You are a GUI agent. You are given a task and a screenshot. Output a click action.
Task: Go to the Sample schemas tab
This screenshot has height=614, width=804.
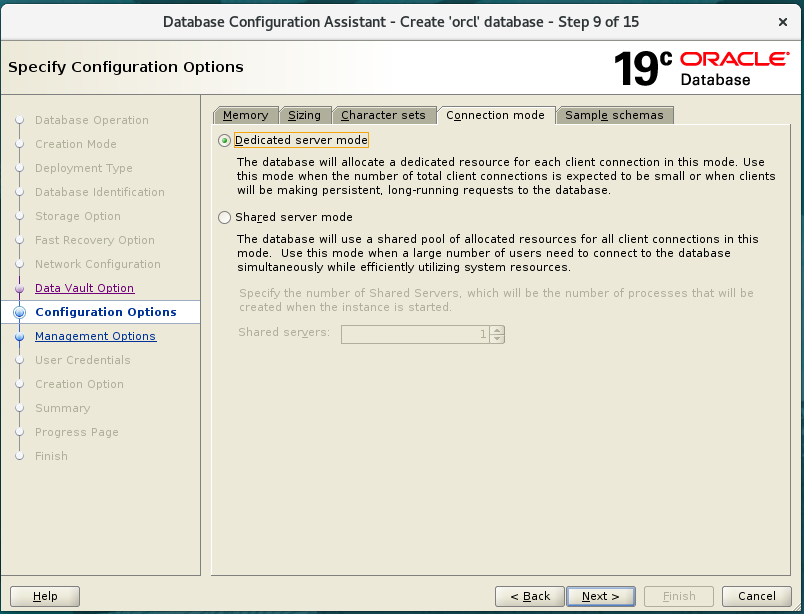(x=614, y=115)
